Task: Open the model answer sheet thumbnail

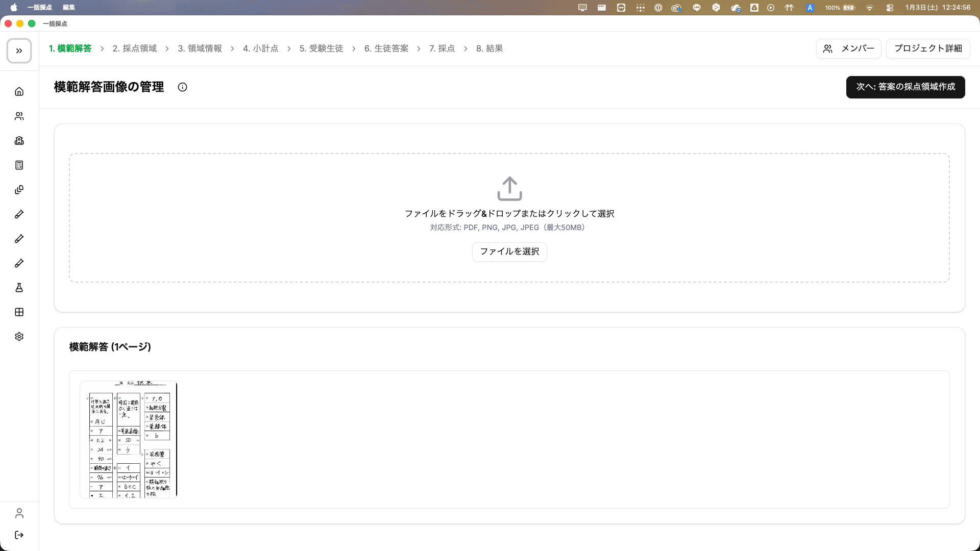Action: pyautogui.click(x=129, y=439)
